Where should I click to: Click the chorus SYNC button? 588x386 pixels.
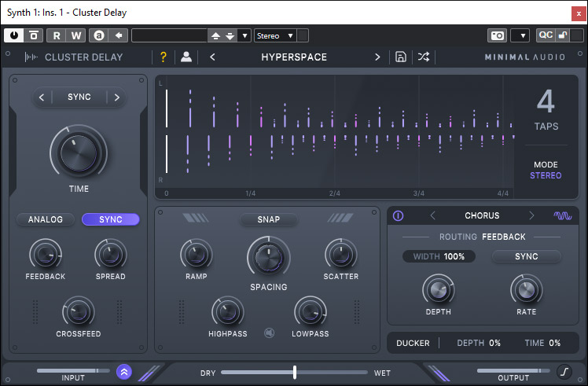coord(526,256)
